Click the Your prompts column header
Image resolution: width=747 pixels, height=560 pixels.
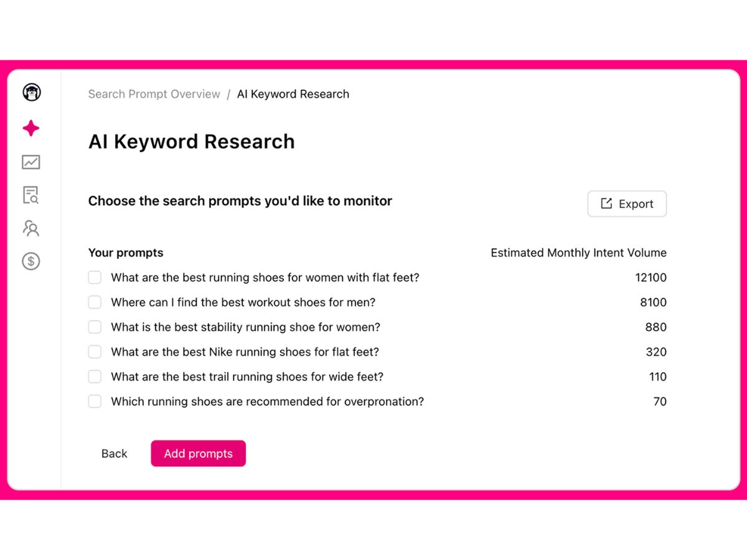[126, 253]
